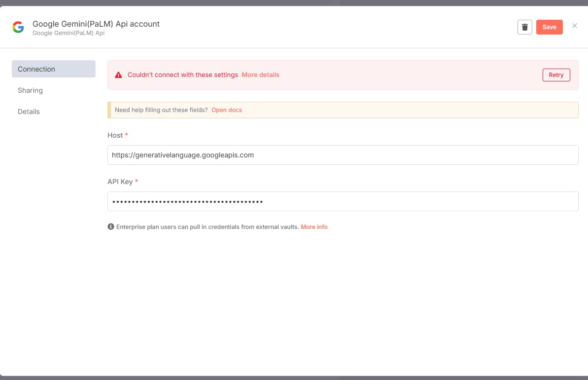
Task: Delete the credential with the trash icon
Action: [x=524, y=27]
